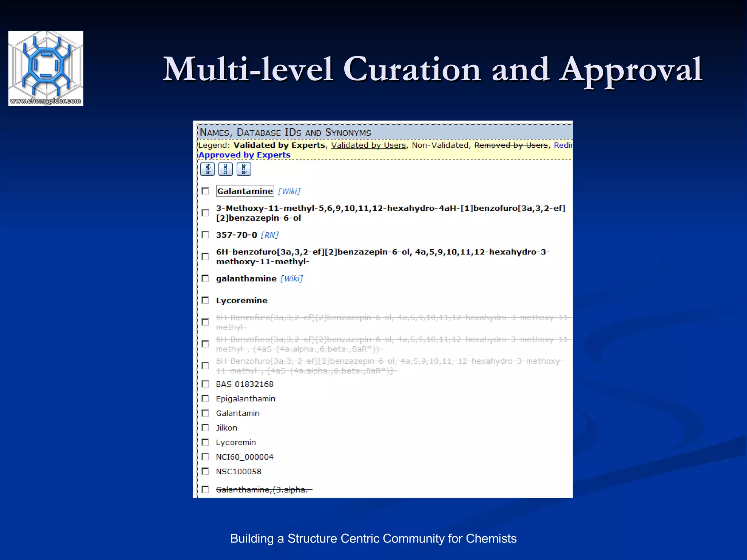Open the Wiki link beside galanthamine
Image resolution: width=747 pixels, height=560 pixels.
coord(292,279)
